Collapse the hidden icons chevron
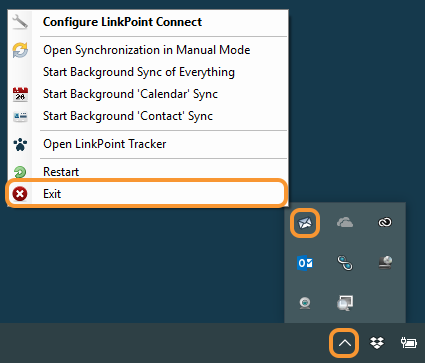425x363 pixels. coord(345,343)
